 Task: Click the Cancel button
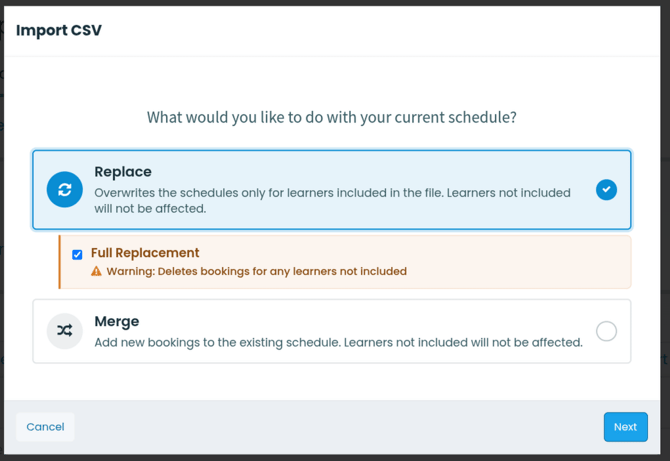(x=45, y=427)
